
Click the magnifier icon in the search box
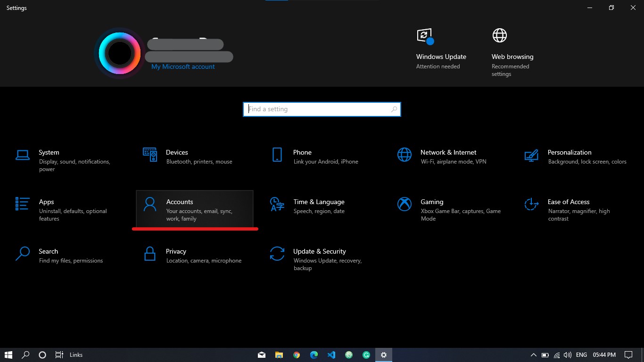(x=394, y=109)
